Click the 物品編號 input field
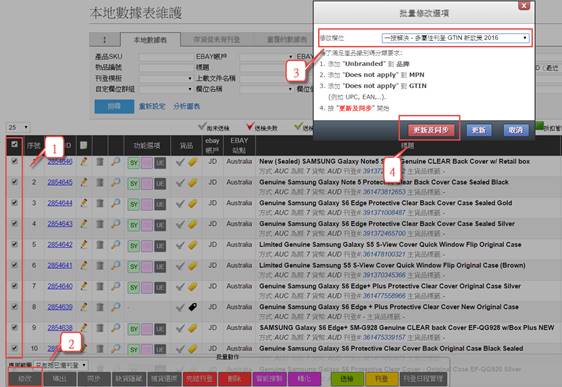This screenshot has height=387, width=562. (x=166, y=67)
